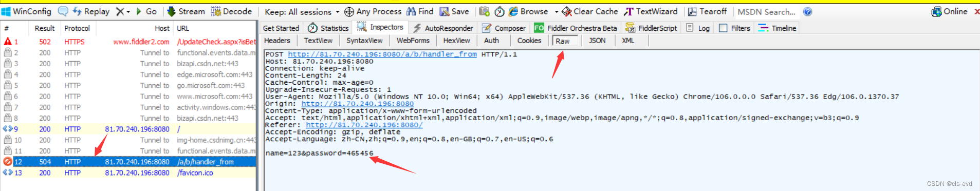The image size is (980, 191).
Task: Click Clear Cache toolbar button
Action: [590, 11]
